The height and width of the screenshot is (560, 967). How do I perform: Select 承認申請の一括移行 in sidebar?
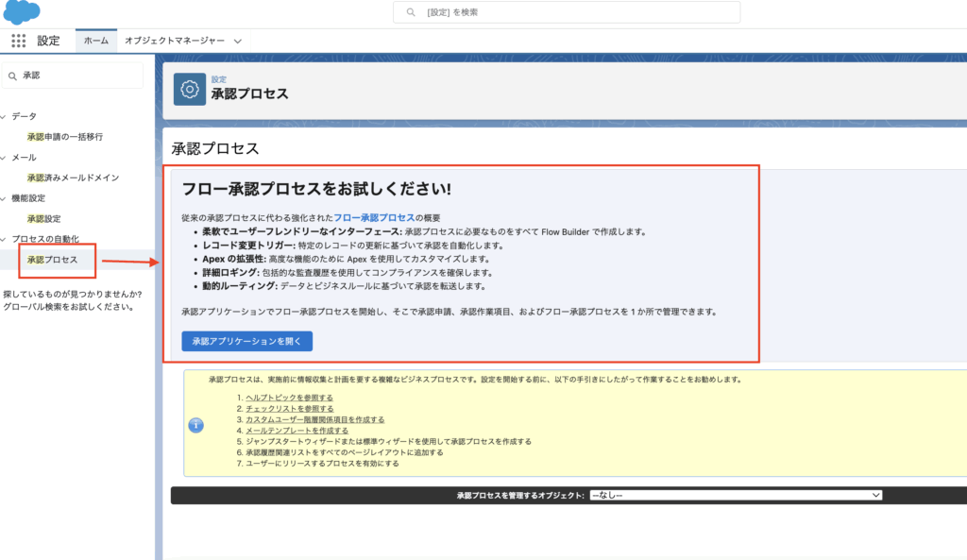click(x=64, y=137)
